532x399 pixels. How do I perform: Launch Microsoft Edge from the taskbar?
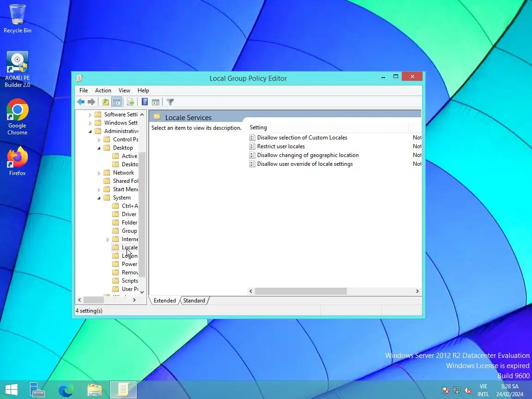tap(66, 390)
